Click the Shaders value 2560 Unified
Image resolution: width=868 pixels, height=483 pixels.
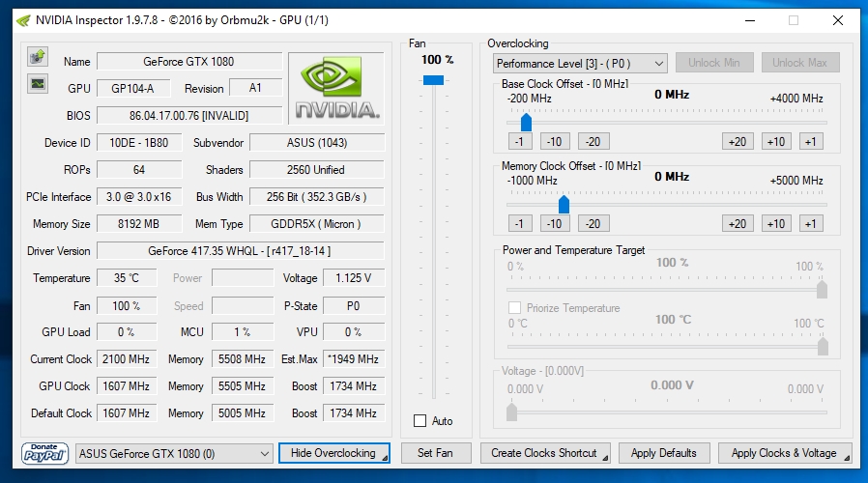tap(317, 169)
